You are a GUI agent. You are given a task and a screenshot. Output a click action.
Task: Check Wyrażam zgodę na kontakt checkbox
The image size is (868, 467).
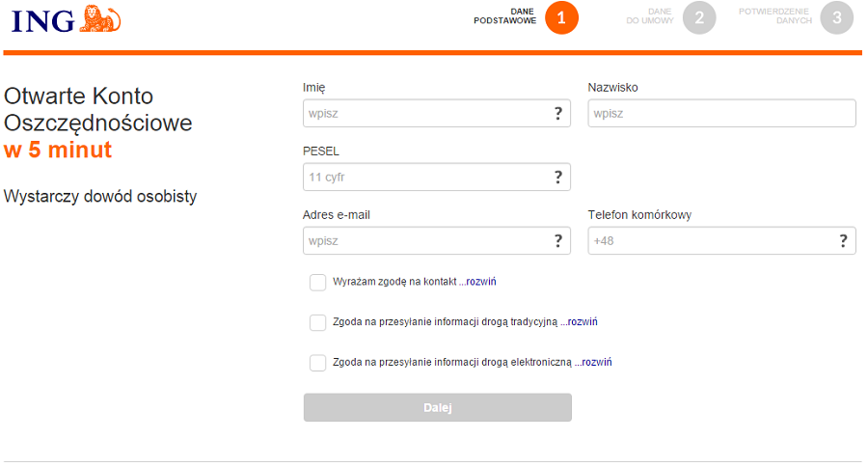click(317, 282)
